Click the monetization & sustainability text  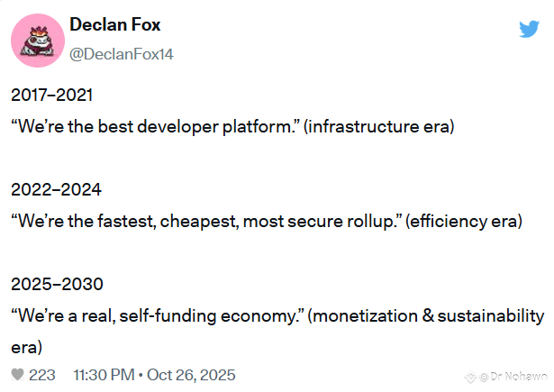(x=426, y=316)
